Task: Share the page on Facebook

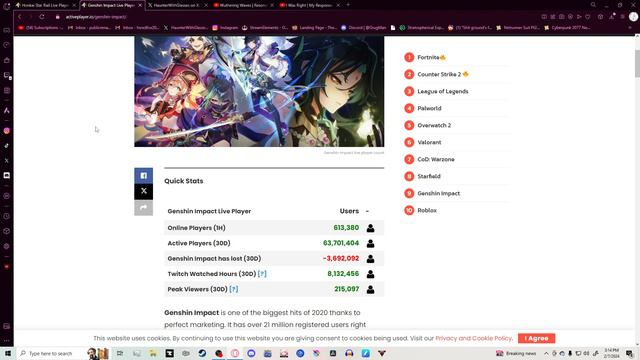Action: tap(144, 176)
